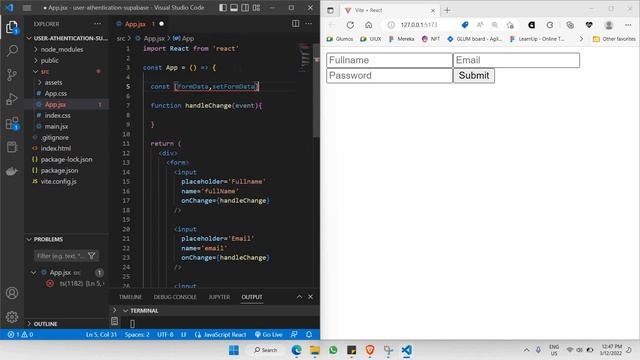This screenshot has width=640, height=360.
Task: Split the editor to the right
Action: [x=296, y=24]
